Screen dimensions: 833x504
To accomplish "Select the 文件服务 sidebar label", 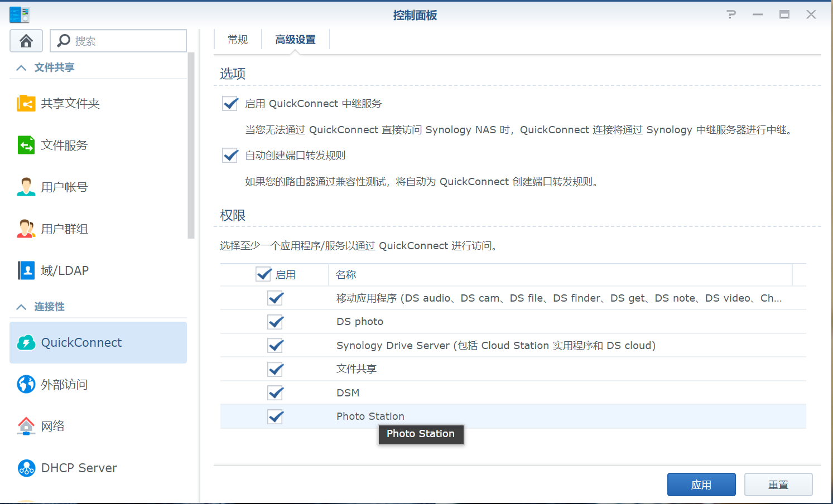I will point(64,145).
